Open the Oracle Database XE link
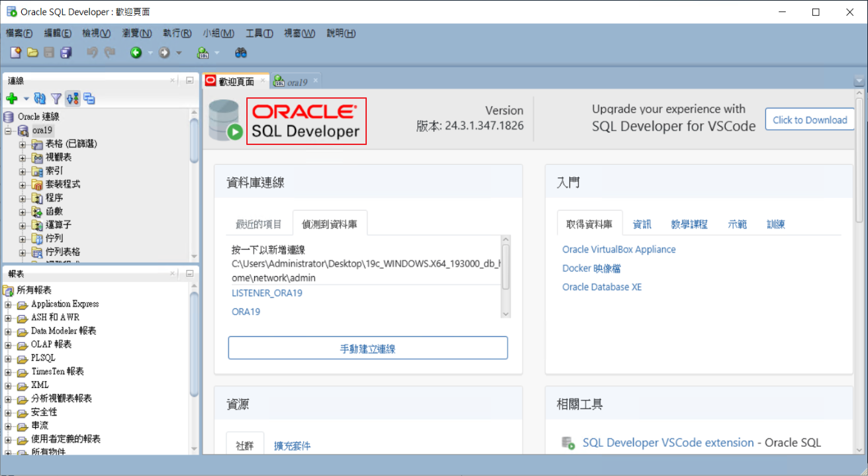Viewport: 868px width, 476px height. 602,287
